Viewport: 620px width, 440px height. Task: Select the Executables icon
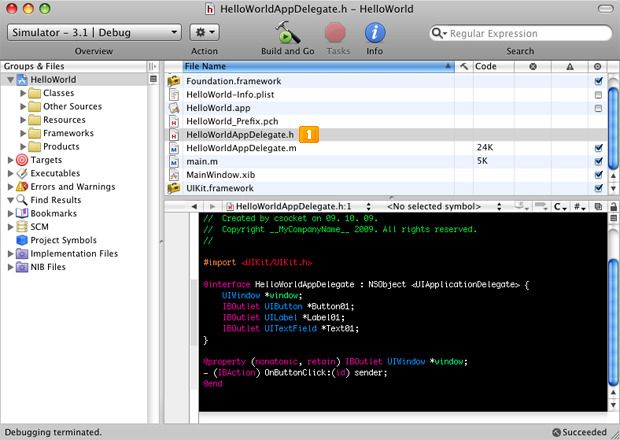pos(22,173)
